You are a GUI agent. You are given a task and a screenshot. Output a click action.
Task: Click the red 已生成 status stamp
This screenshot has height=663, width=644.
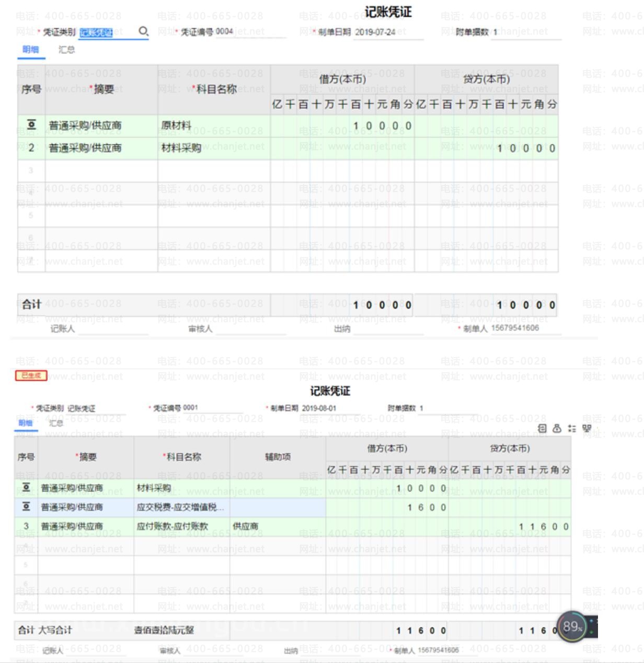pos(31,375)
